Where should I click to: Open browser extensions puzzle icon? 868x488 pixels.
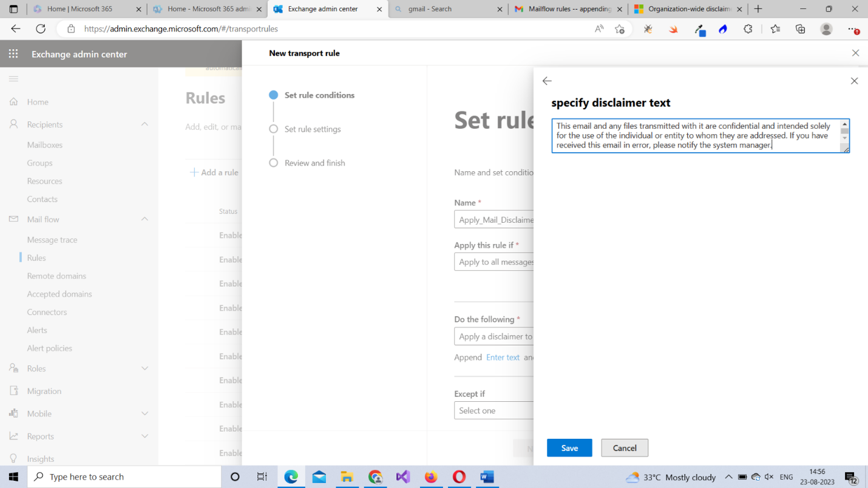tap(748, 29)
